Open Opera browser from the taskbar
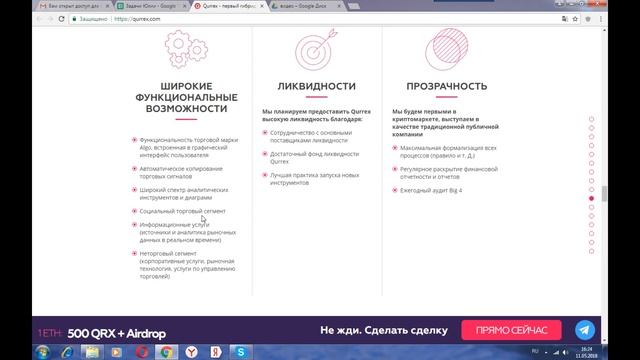This screenshot has width=640, height=360. [142, 352]
